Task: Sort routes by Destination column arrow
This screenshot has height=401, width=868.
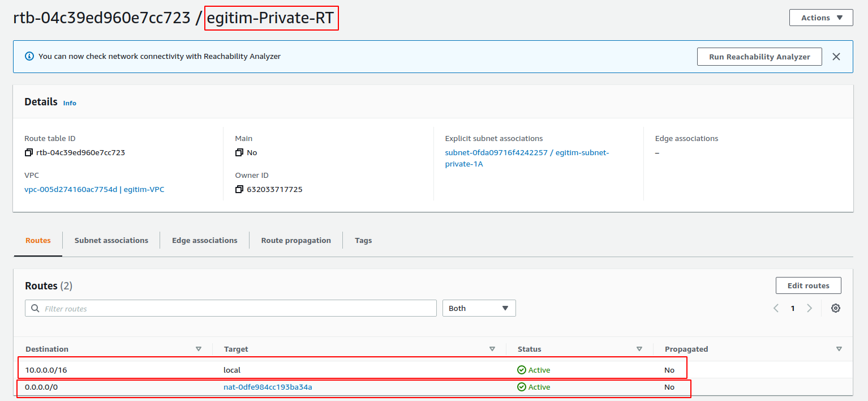Action: click(199, 349)
